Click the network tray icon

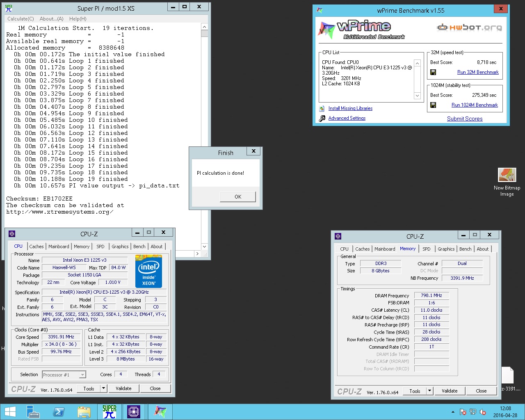[473, 412]
